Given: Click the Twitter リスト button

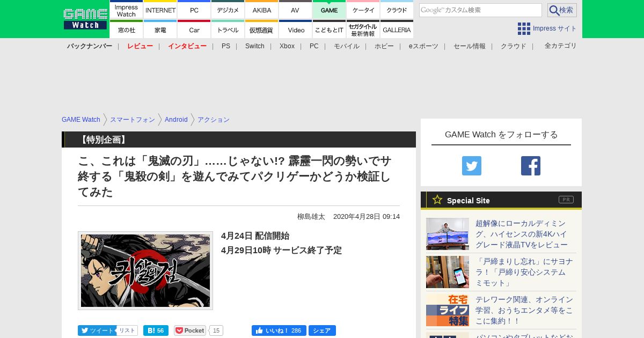Looking at the screenshot, I should pyautogui.click(x=127, y=330).
